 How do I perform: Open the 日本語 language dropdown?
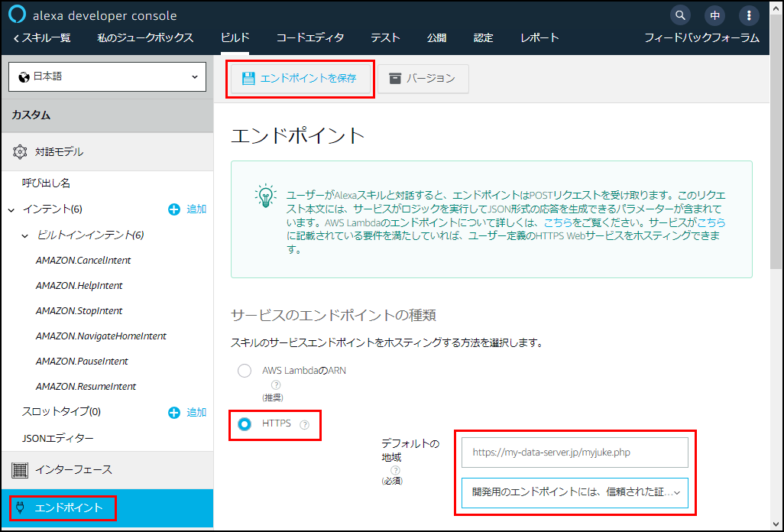[107, 77]
